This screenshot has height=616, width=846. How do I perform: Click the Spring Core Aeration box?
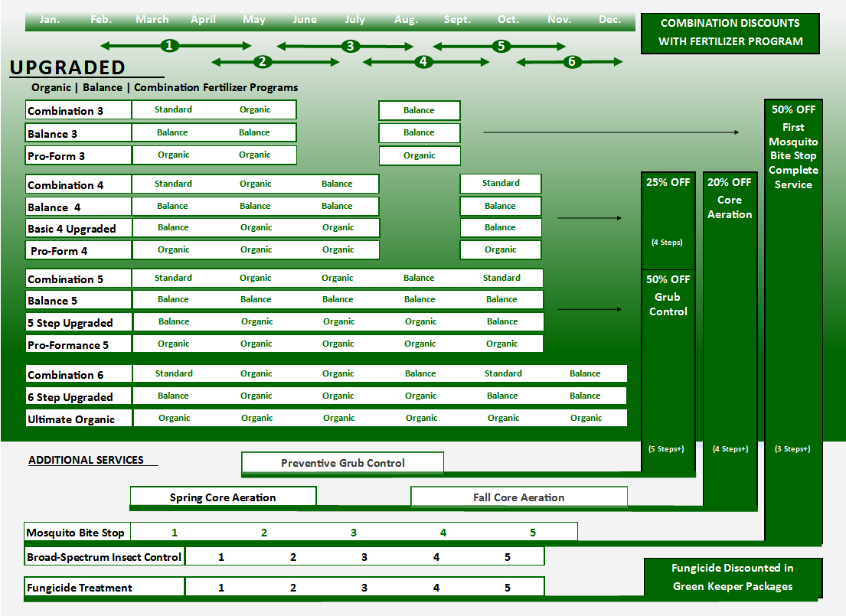coord(223,497)
